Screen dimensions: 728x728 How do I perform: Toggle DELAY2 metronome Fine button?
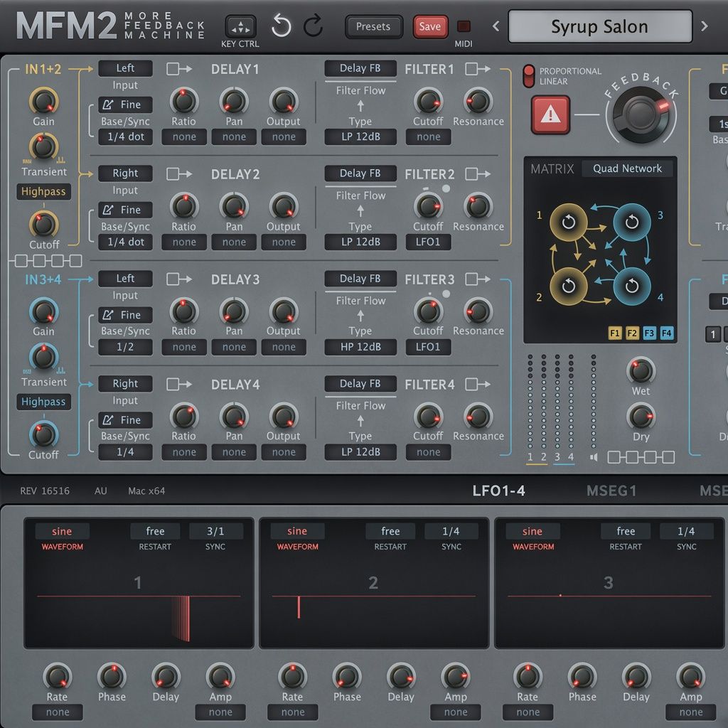[125, 210]
